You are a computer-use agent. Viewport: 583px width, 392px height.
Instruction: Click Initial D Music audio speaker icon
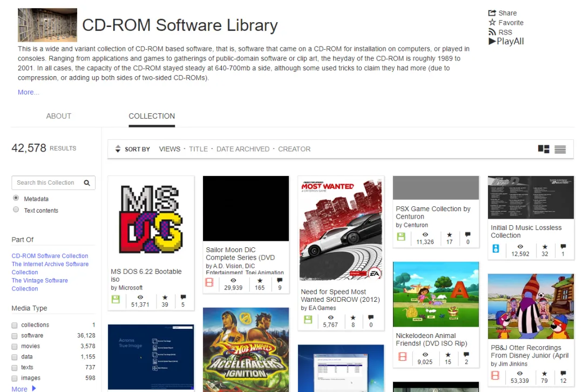pos(496,248)
